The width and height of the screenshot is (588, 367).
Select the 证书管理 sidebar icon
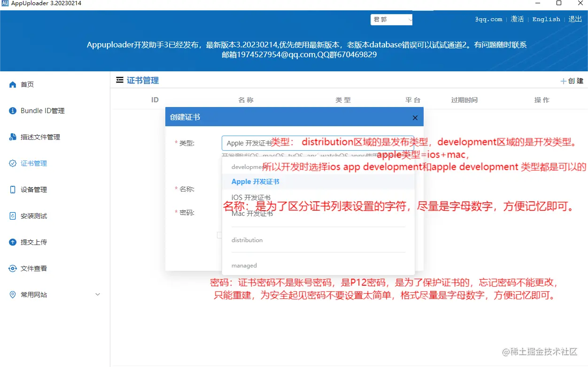pyautogui.click(x=13, y=163)
